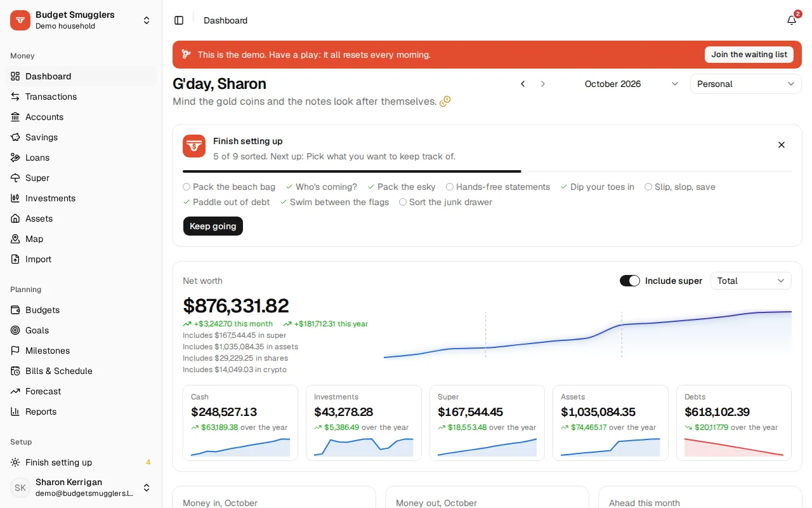Open the Investments summary card
The width and height of the screenshot is (812, 508).
363,422
